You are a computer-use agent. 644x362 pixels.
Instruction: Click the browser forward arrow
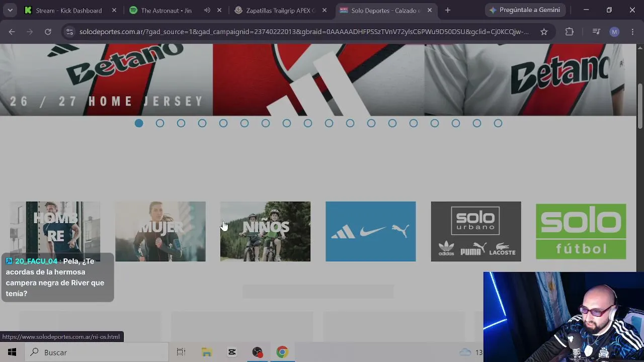[x=30, y=32]
